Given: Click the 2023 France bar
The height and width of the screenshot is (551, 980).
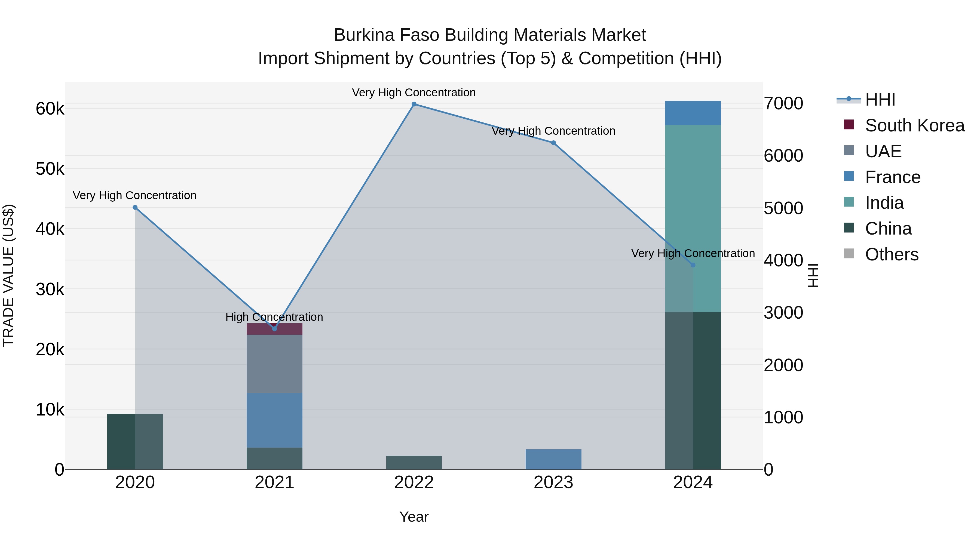Looking at the screenshot, I should (x=553, y=459).
